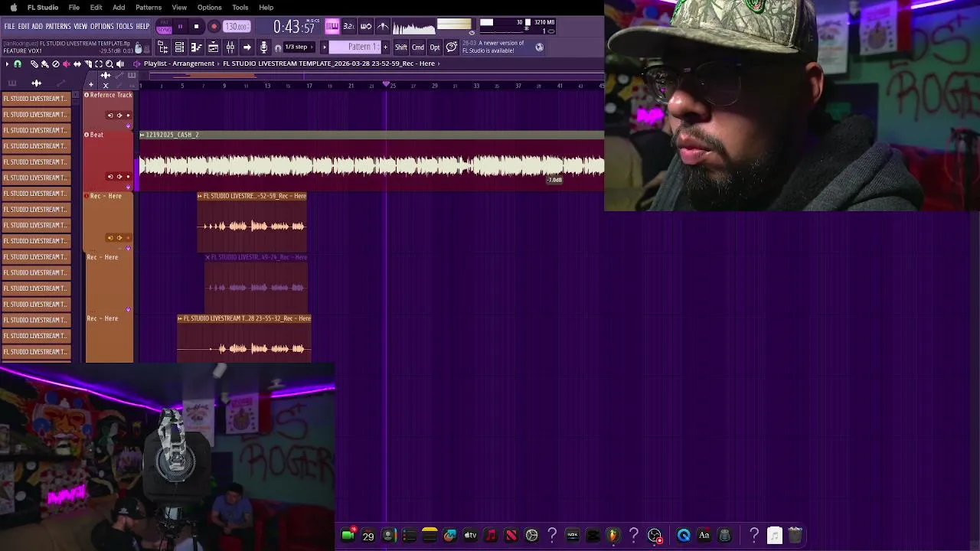Select the Draw pencil tool in playlist
Screen dimensions: 980x551
point(34,64)
